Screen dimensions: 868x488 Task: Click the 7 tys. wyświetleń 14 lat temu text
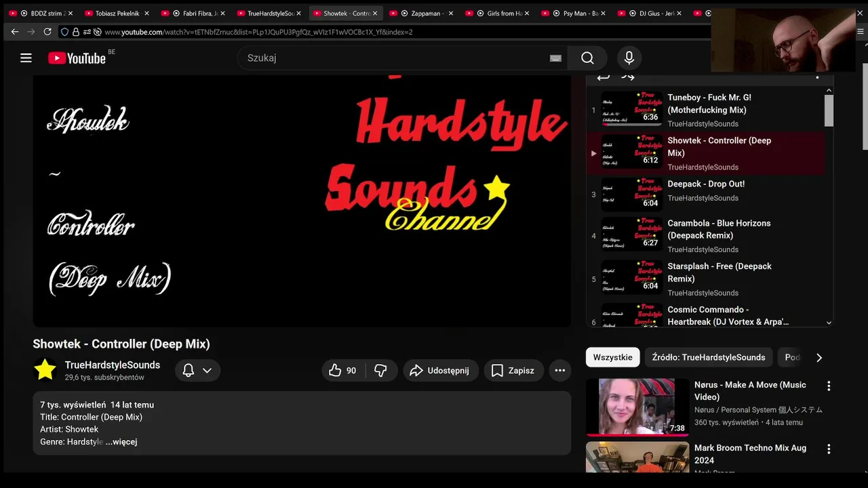click(x=97, y=405)
